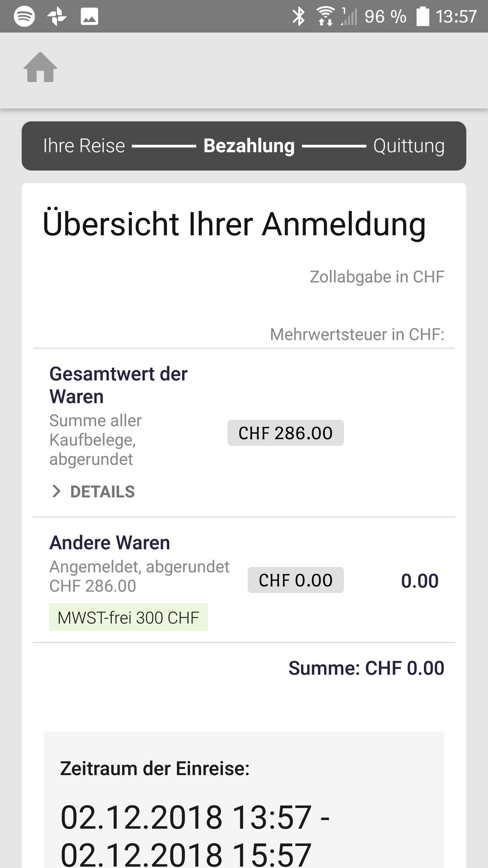Screen dimensions: 488x868
Task: Tap the MWST-frei 300 CHF label
Action: click(128, 617)
